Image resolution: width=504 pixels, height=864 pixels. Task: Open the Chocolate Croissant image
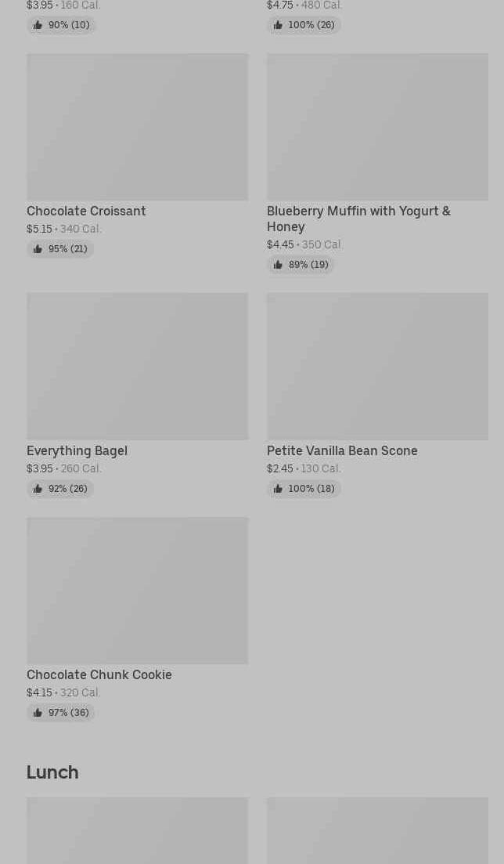137,127
